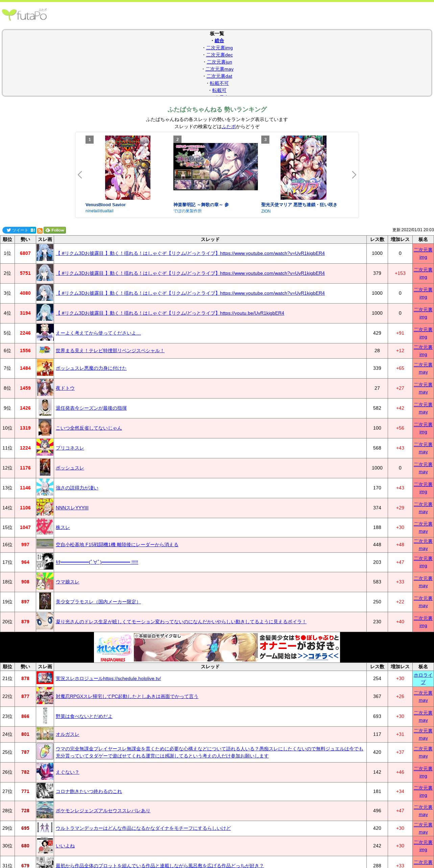Open the 転載不可 board link
The width and height of the screenshot is (434, 868).
[x=219, y=83]
